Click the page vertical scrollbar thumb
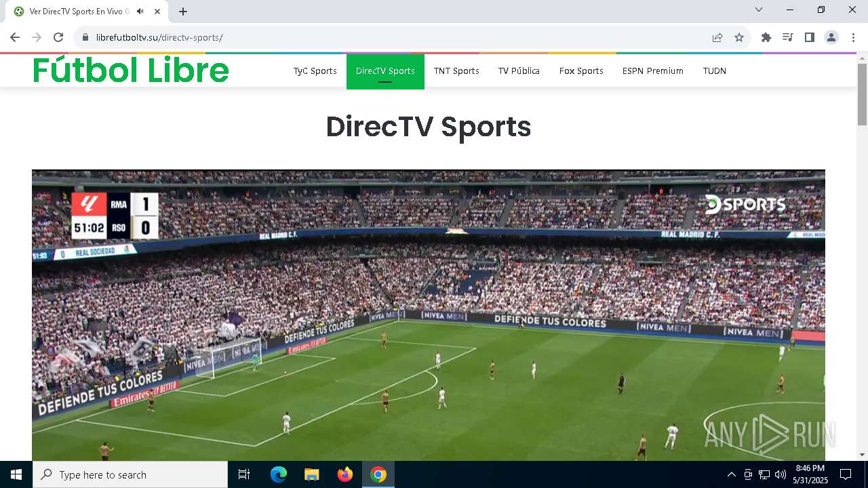This screenshot has width=868, height=488. coord(862,94)
